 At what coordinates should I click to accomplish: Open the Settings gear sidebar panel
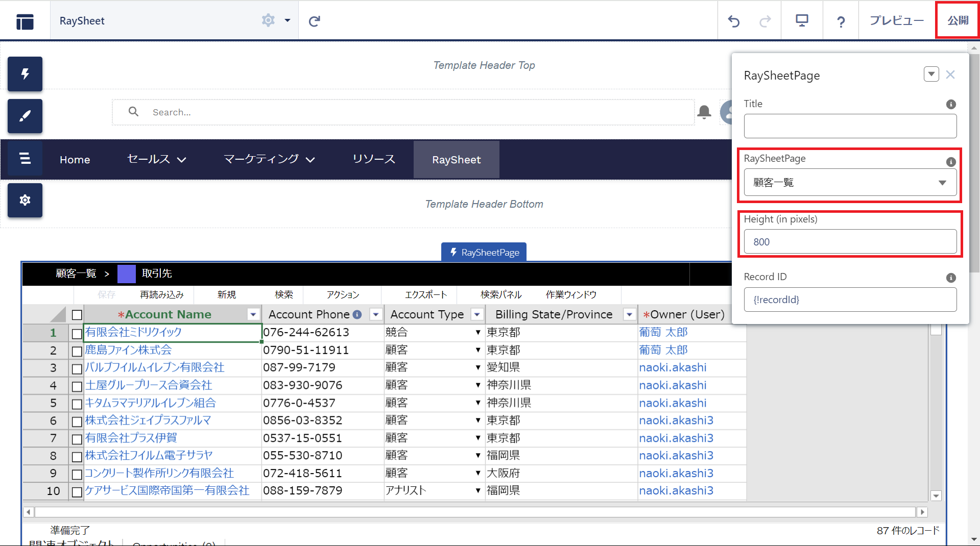pyautogui.click(x=25, y=200)
